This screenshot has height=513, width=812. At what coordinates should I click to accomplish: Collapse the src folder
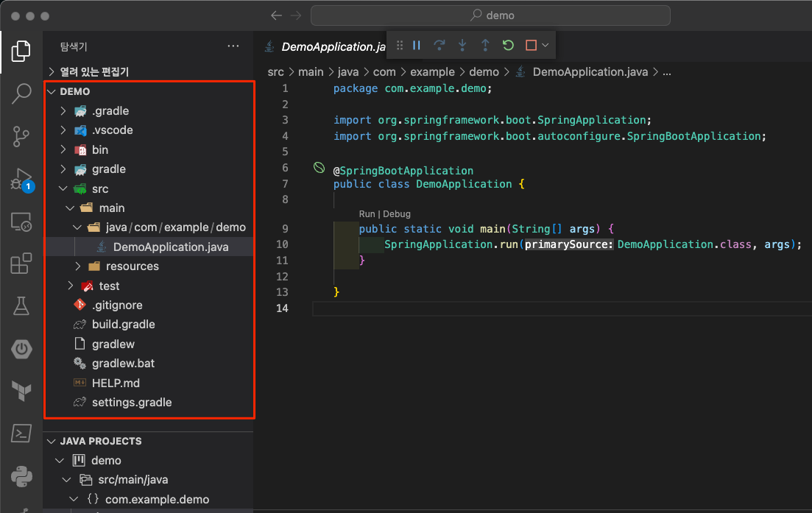pos(149,189)
